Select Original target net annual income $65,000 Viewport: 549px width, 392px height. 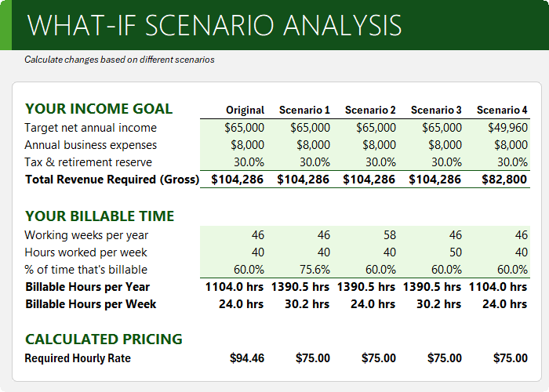[x=245, y=128]
